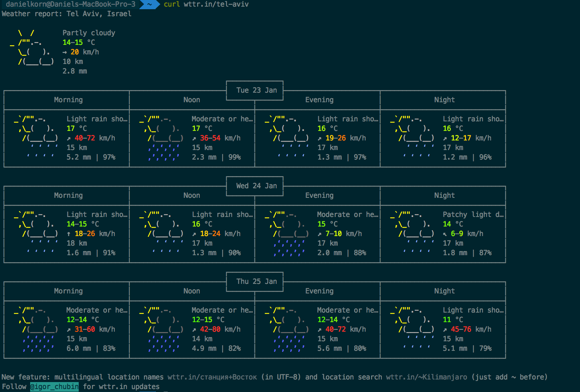Click Thu Noon heavy rain ASCII icon
Viewport: 580px width, 392px height.
[161, 329]
